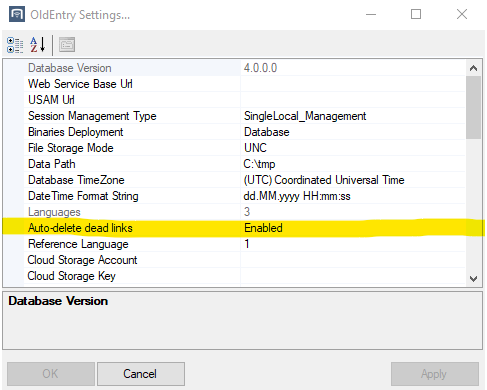The height and width of the screenshot is (390, 487).
Task: Click the Apply button
Action: pyautogui.click(x=435, y=374)
